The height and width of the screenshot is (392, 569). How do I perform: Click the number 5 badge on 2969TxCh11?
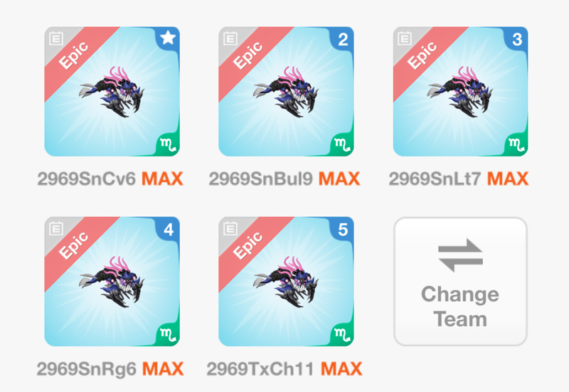pyautogui.click(x=343, y=229)
